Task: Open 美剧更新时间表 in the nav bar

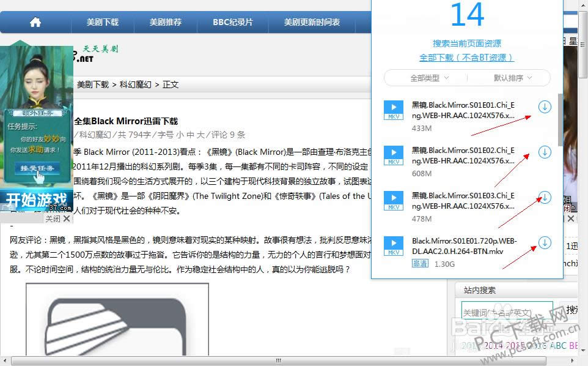Action: coord(312,22)
